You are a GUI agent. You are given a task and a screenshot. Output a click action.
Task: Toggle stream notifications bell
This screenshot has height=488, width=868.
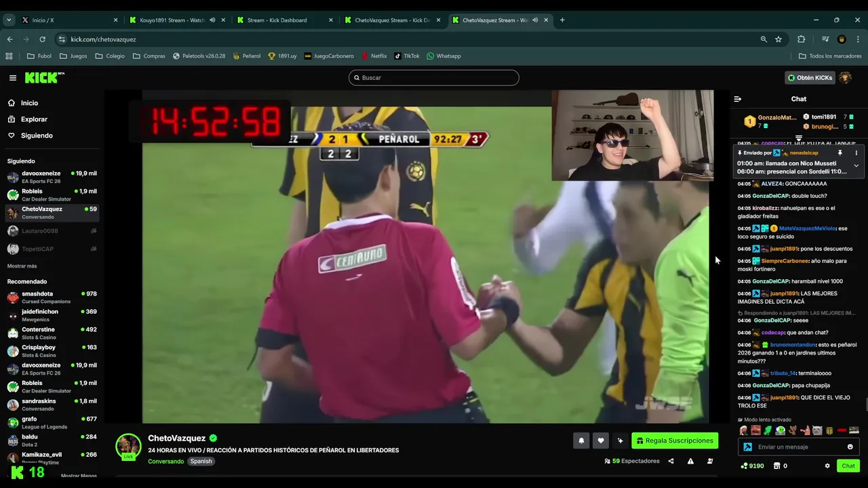point(581,441)
